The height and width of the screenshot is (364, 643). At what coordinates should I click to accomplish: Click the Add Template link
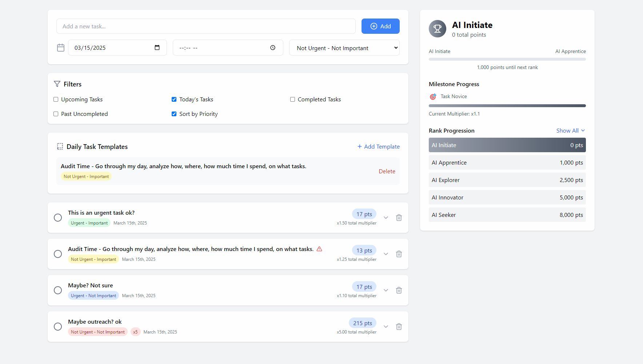click(378, 147)
